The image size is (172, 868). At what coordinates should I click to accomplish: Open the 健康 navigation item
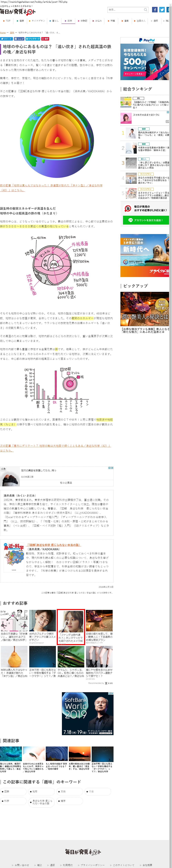(20, 21)
